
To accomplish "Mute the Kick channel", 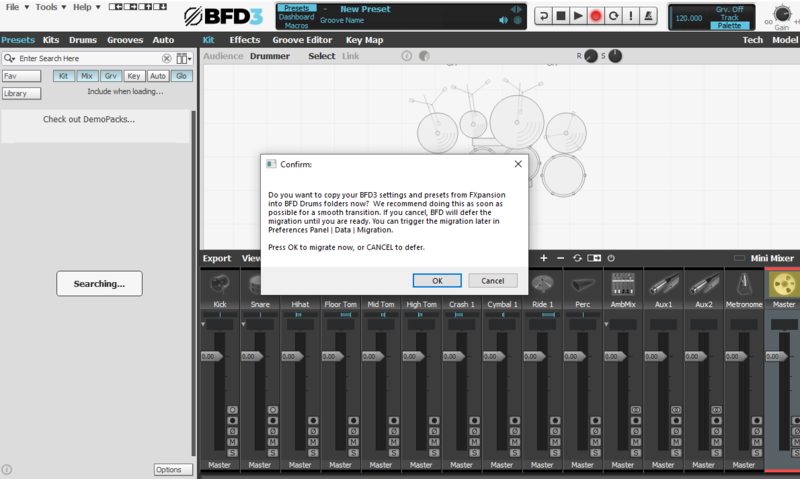I will [x=233, y=442].
